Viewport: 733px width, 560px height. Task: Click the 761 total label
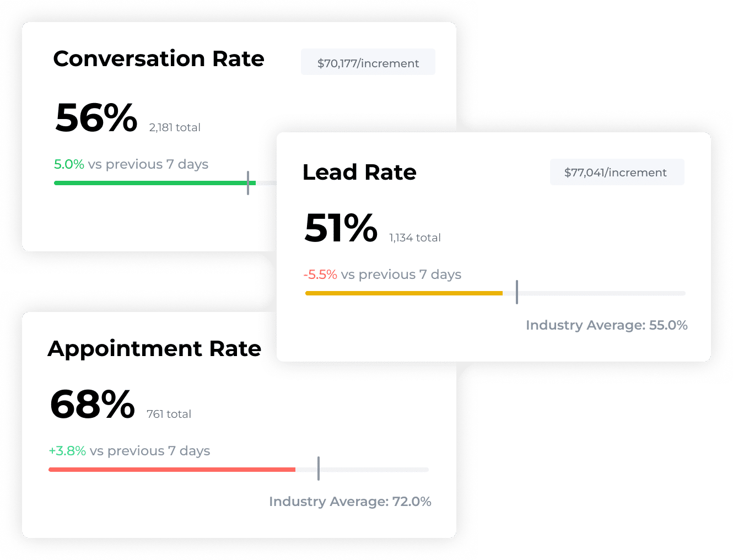tap(169, 414)
